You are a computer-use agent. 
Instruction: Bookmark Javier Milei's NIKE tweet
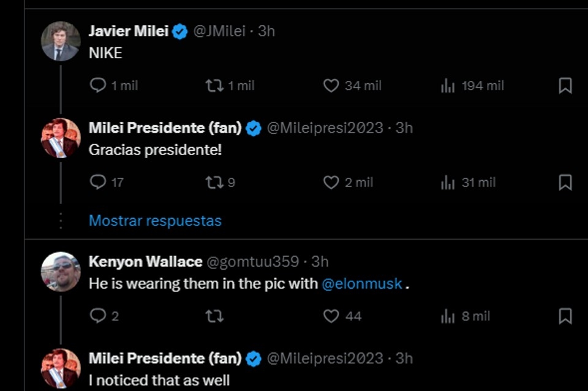coord(565,85)
